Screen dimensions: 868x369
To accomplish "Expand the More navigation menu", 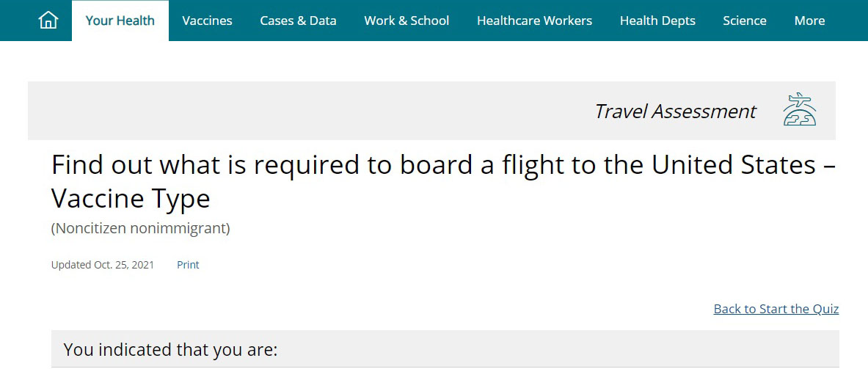I will 809,21.
